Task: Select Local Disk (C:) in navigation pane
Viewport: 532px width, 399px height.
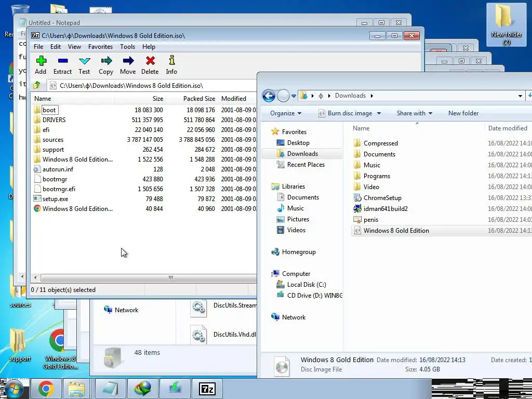Action: pos(301,285)
